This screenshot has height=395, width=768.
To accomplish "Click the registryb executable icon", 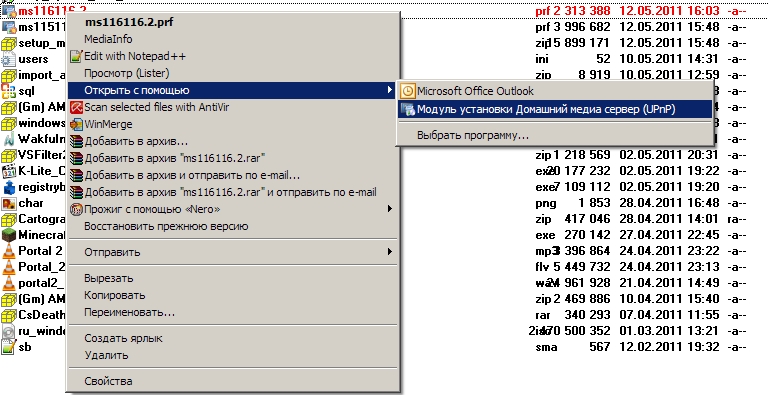I will coord(8,187).
